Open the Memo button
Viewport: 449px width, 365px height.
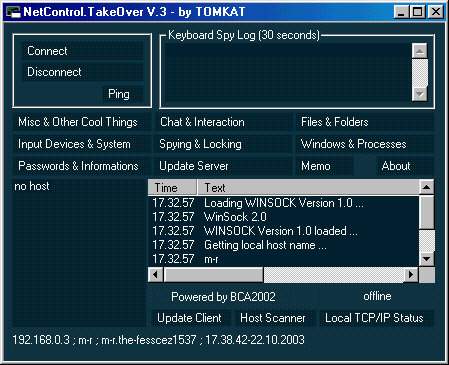324,166
